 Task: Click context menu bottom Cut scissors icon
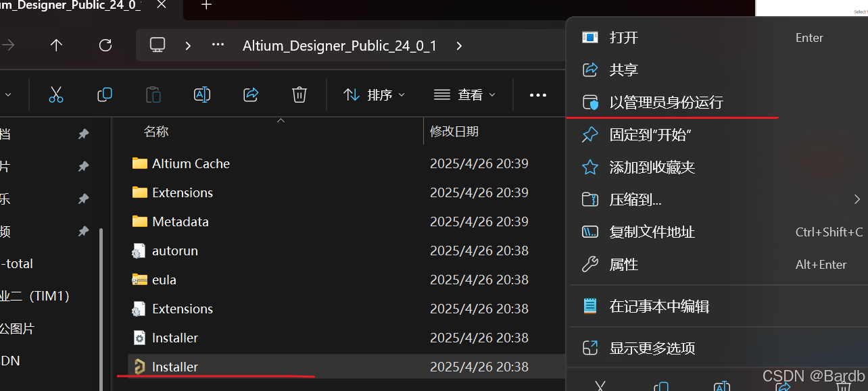pyautogui.click(x=600, y=387)
